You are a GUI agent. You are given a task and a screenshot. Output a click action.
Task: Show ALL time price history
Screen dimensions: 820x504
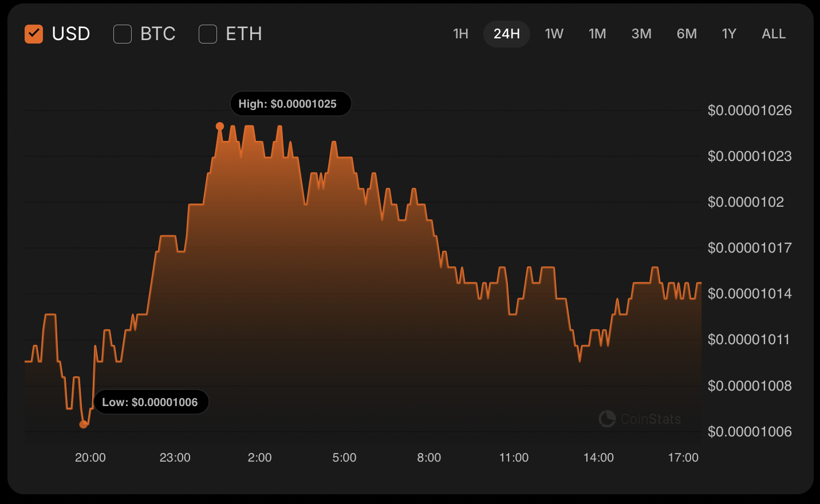(x=774, y=34)
